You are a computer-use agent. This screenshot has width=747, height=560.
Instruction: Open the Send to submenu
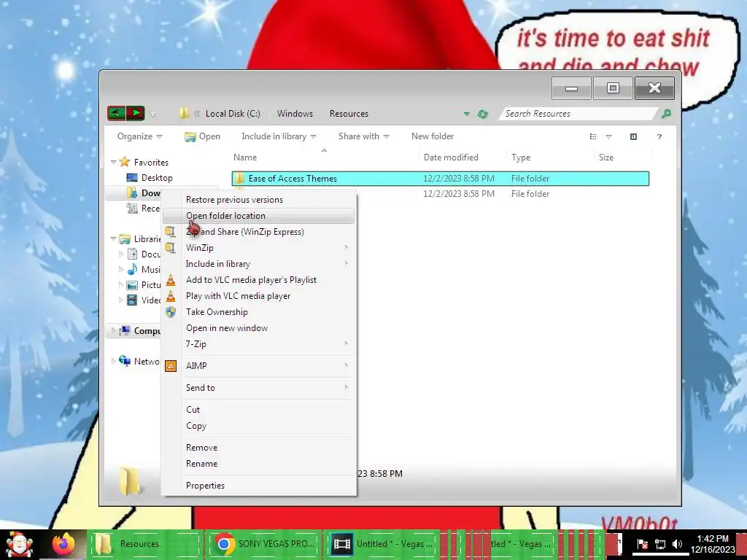click(x=259, y=388)
